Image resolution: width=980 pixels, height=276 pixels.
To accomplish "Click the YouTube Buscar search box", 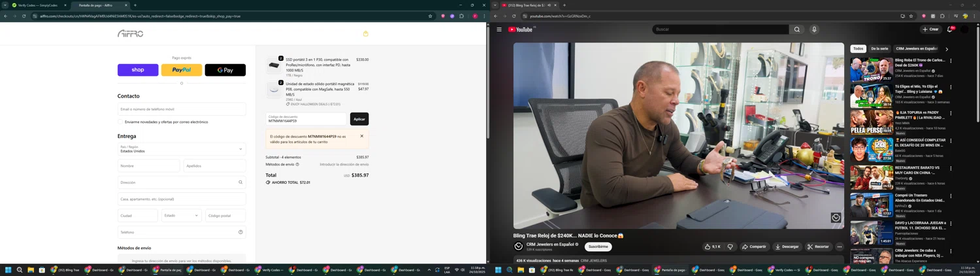I will point(720,29).
